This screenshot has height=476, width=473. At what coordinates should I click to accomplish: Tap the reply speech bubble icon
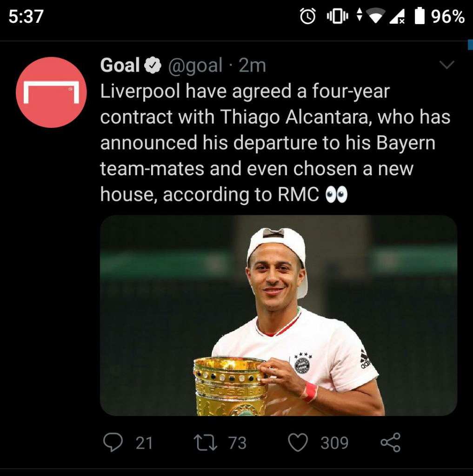pyautogui.click(x=113, y=442)
